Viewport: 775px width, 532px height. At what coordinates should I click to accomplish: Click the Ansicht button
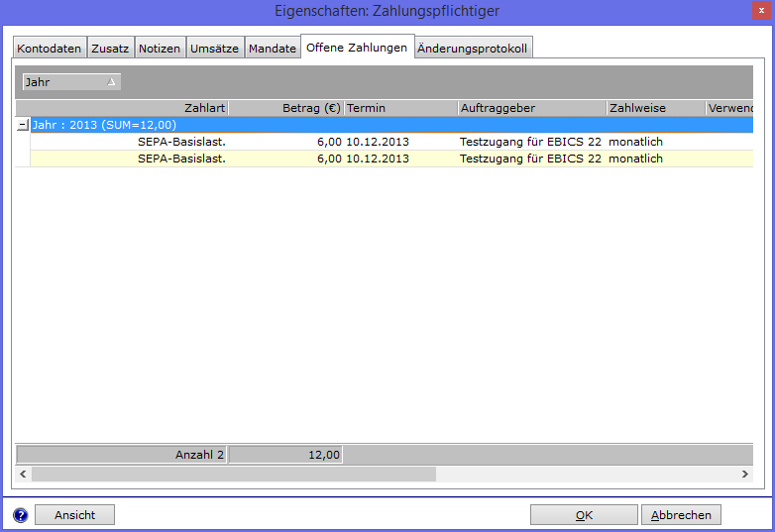click(x=74, y=515)
